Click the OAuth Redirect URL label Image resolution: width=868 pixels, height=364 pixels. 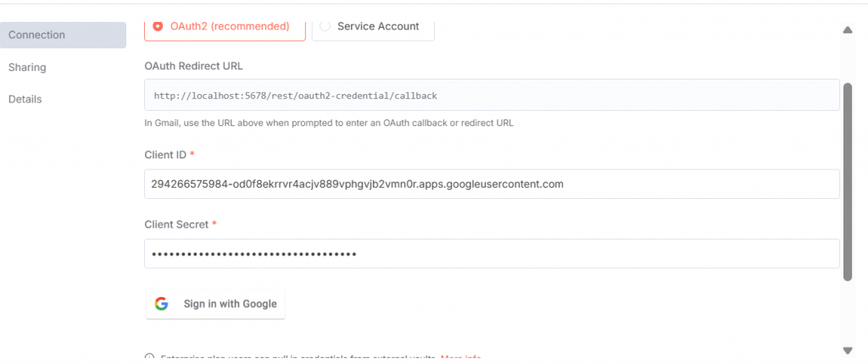[194, 66]
